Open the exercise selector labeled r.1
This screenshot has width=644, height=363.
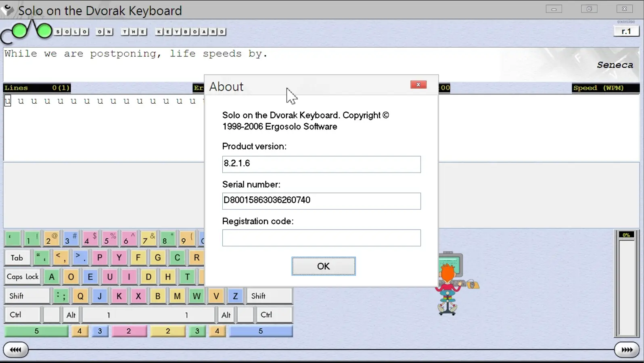coord(626,31)
